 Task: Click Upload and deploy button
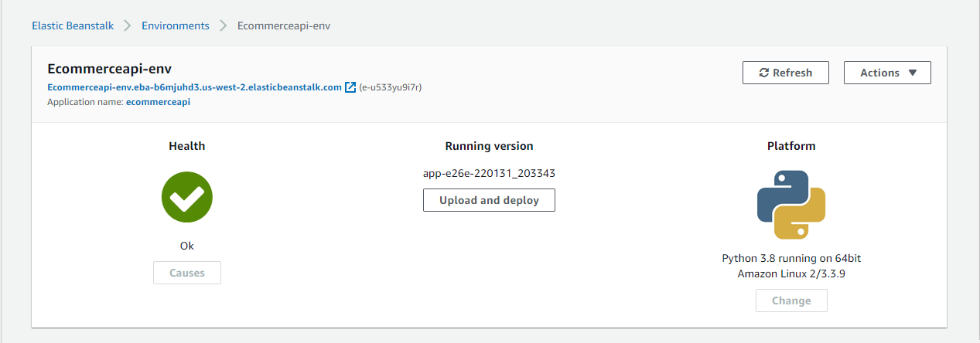[x=489, y=200]
